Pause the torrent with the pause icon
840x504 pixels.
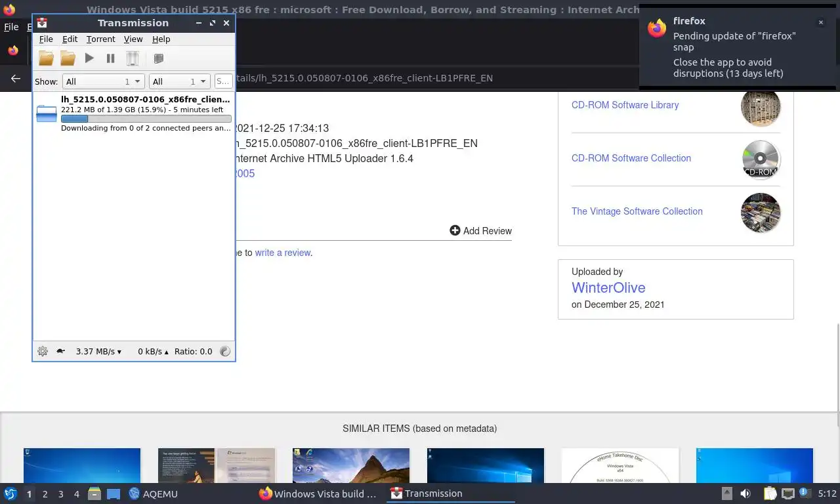[x=110, y=58]
